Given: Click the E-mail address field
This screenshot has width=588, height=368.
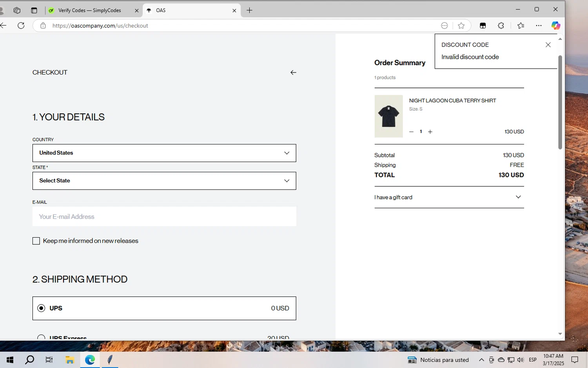Looking at the screenshot, I should (164, 217).
